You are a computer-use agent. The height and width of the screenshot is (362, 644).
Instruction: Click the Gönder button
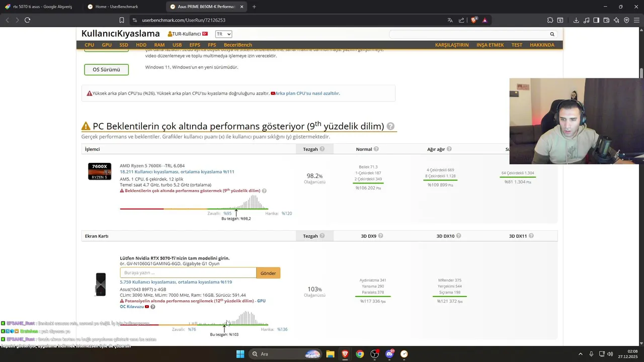[x=268, y=273]
